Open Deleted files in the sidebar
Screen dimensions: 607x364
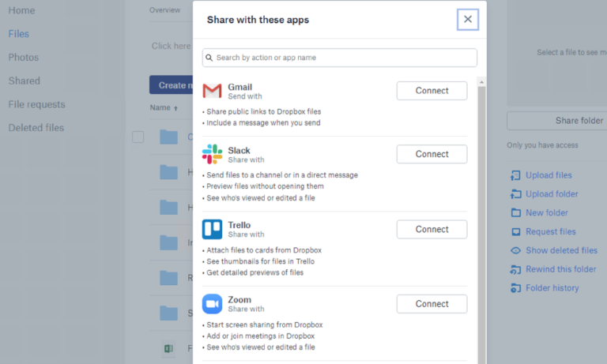36,128
